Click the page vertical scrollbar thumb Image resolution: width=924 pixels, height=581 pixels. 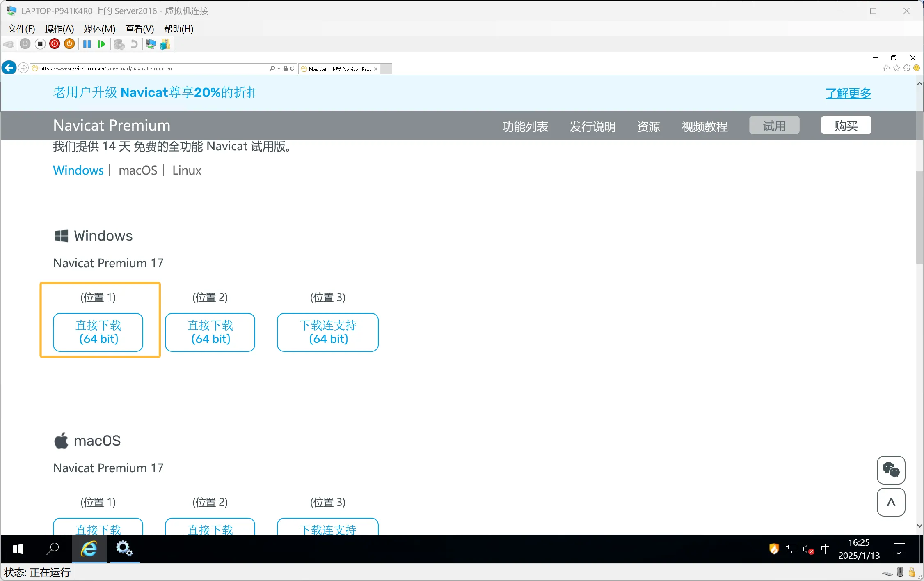coord(919,218)
